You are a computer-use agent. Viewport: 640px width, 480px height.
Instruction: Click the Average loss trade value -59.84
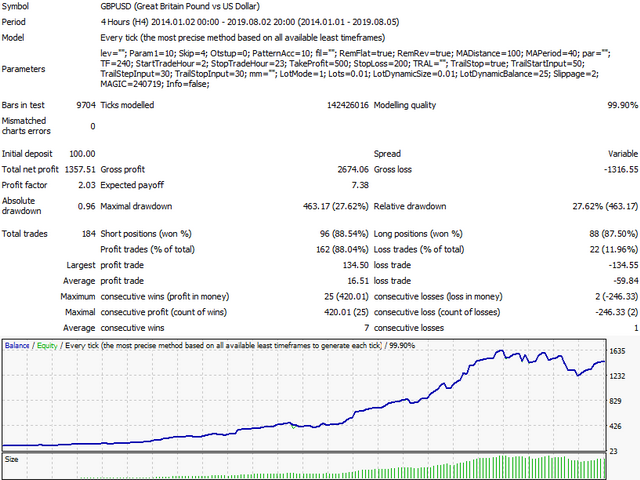(625, 281)
